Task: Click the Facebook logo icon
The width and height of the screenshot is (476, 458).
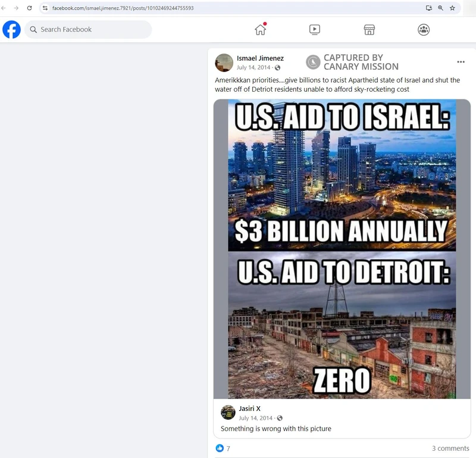Action: (x=11, y=29)
